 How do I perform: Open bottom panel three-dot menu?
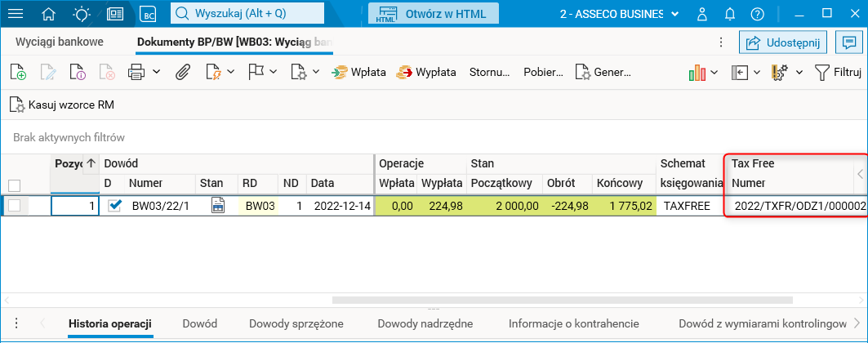coord(16,323)
